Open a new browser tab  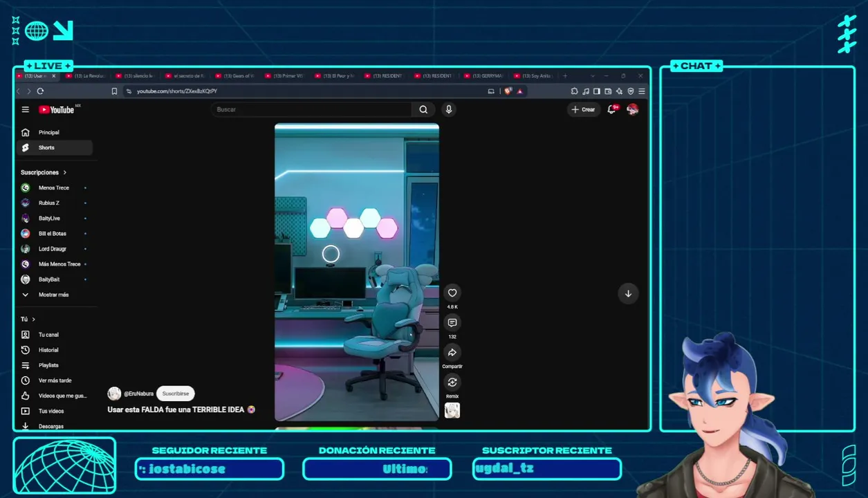(x=565, y=76)
